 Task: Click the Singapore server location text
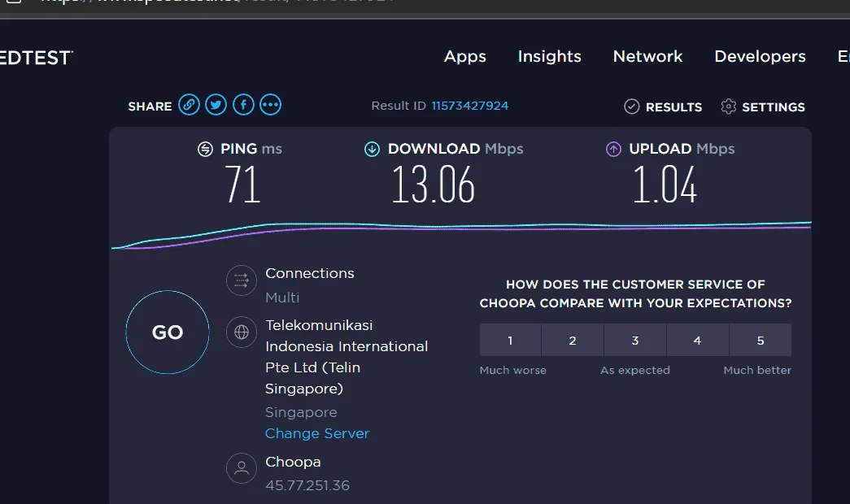click(301, 412)
